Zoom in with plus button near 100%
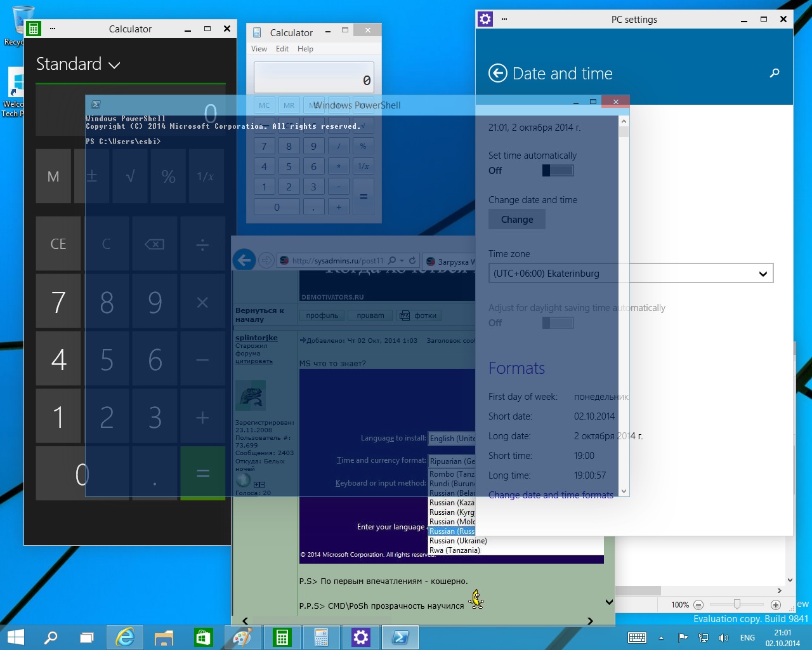The image size is (812, 650). click(775, 605)
